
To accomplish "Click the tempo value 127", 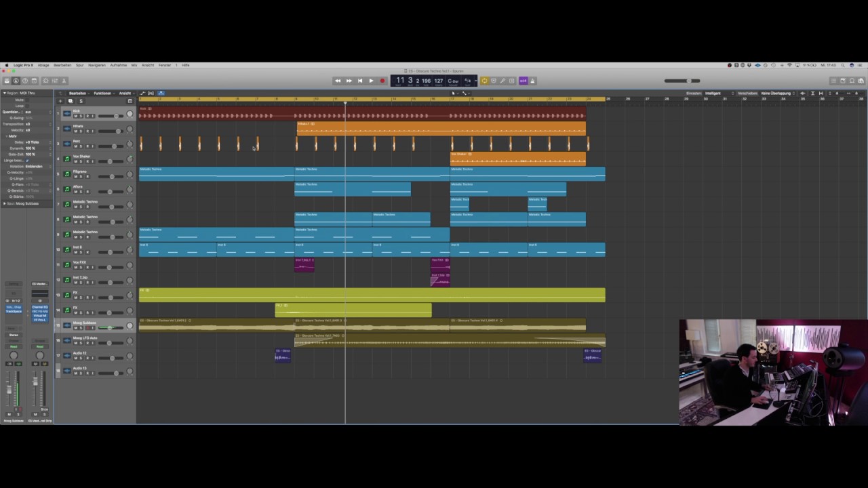I will pyautogui.click(x=439, y=81).
